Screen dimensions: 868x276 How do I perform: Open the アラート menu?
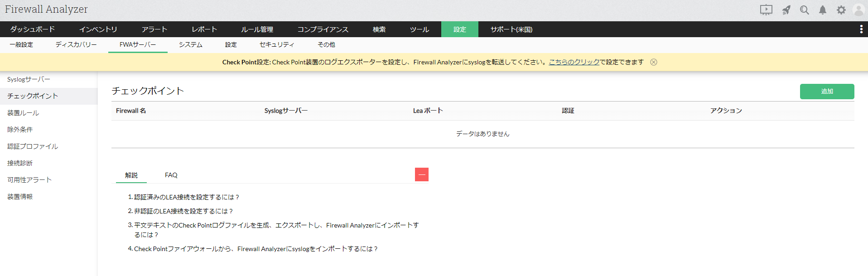(154, 29)
